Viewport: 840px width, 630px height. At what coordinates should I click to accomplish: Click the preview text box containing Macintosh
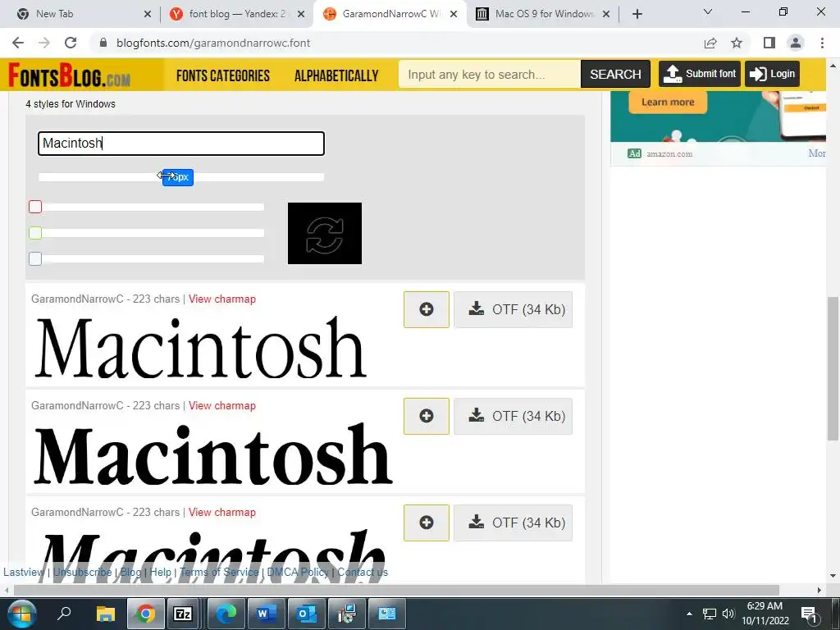click(181, 144)
